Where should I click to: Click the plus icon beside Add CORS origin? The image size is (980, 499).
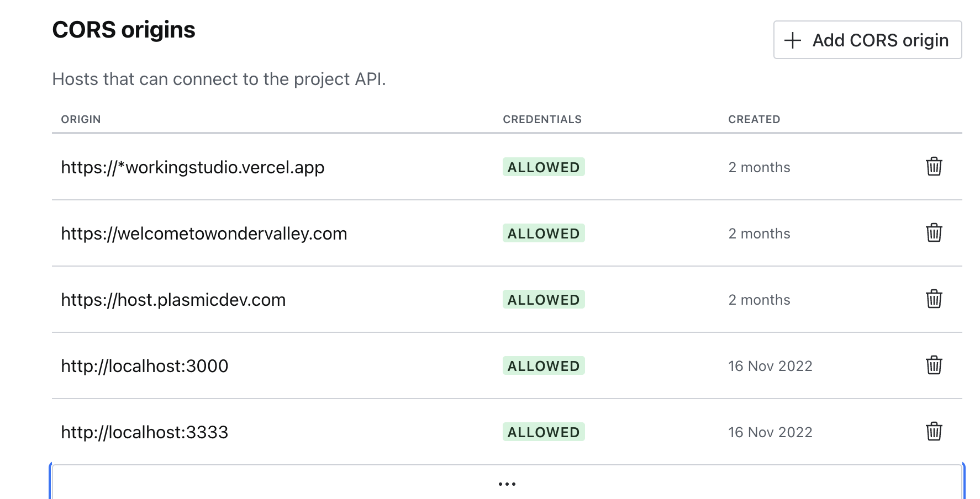click(793, 40)
